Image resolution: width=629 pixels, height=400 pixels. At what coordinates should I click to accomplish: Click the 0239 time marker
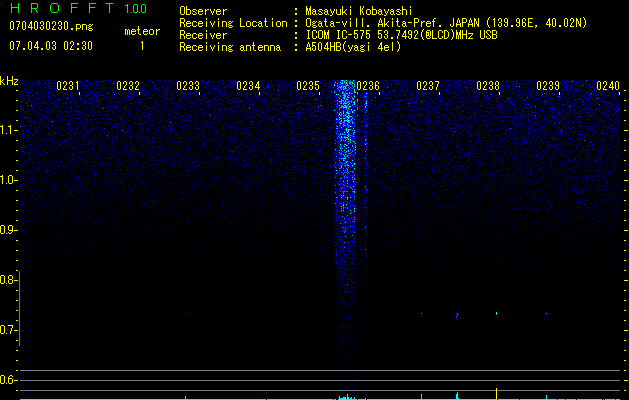[548, 86]
